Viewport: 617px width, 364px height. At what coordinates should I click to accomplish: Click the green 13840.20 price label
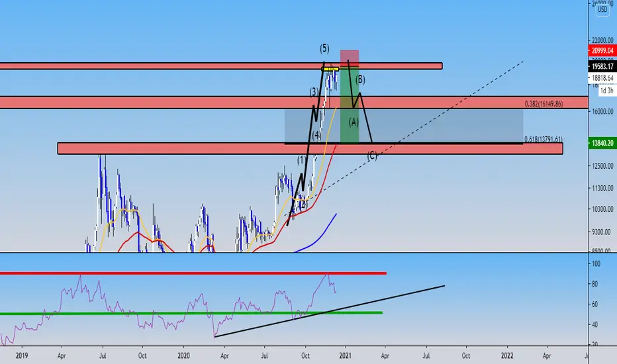(602, 143)
